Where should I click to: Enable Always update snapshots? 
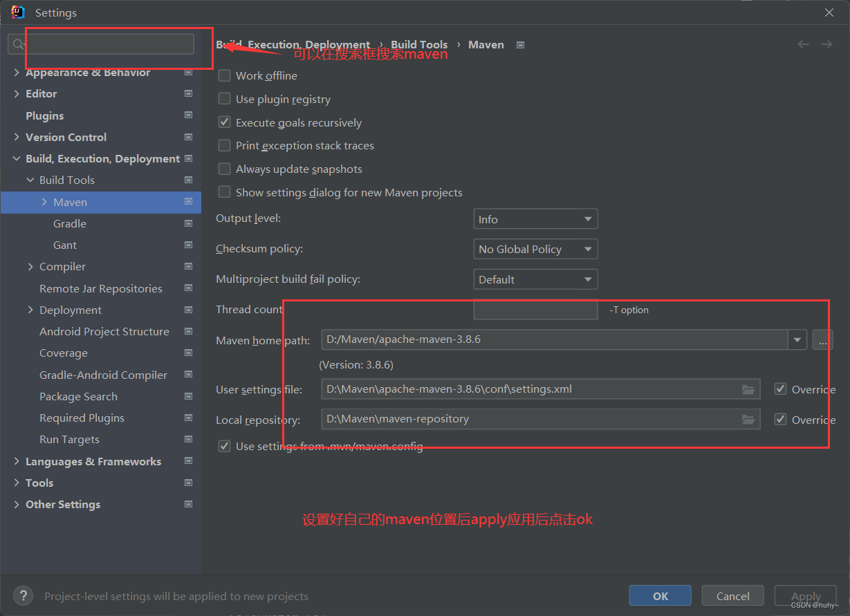[x=224, y=169]
